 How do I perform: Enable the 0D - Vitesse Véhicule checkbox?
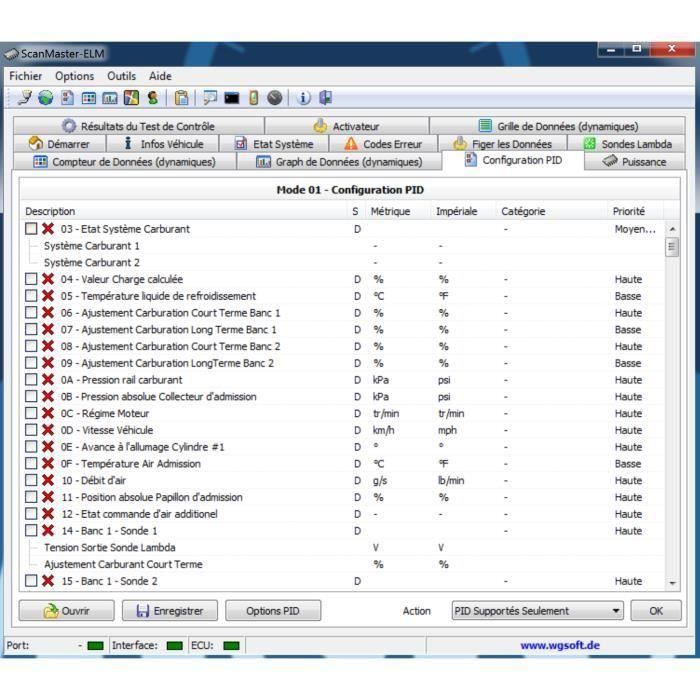pos(31,430)
